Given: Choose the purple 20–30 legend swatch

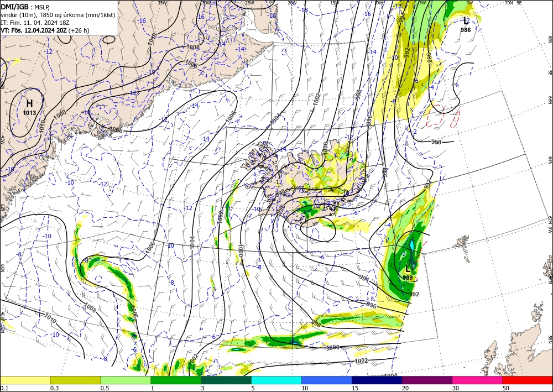Looking at the screenshot, I should pos(427,380).
